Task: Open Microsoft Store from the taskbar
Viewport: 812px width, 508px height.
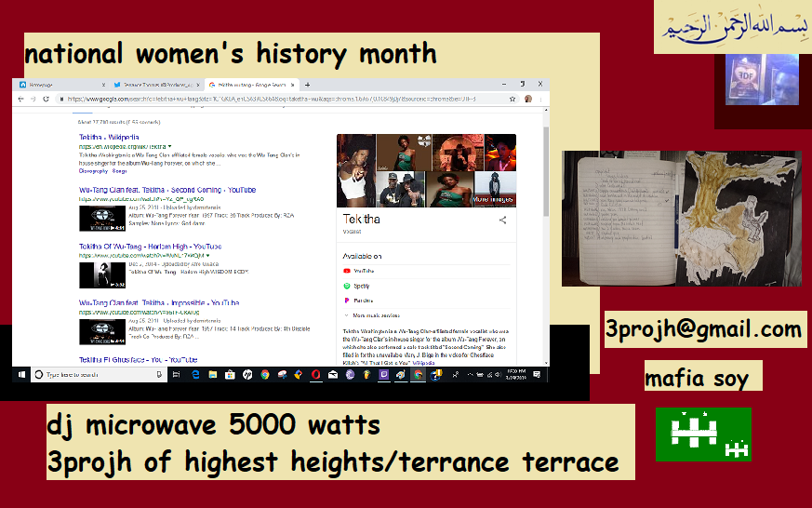Action: point(230,374)
